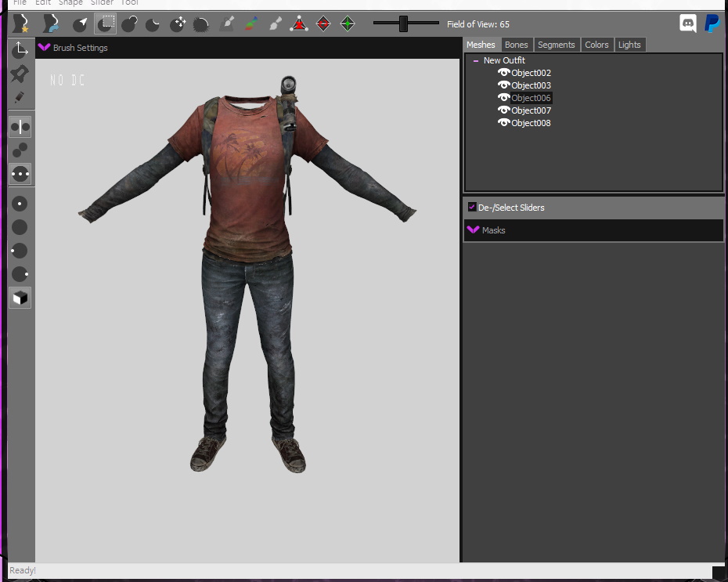Viewport: 728px width, 582px height.
Task: Activate the Mask brush tool
Action: tap(106, 23)
